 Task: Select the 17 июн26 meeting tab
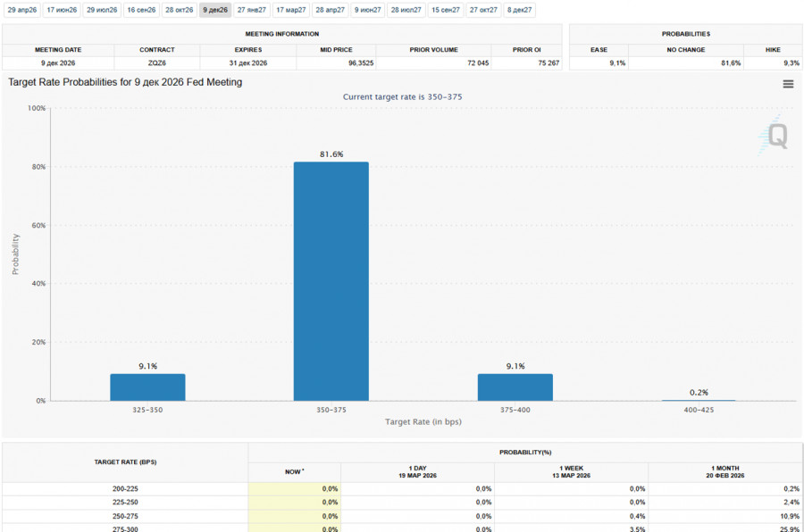click(62, 10)
